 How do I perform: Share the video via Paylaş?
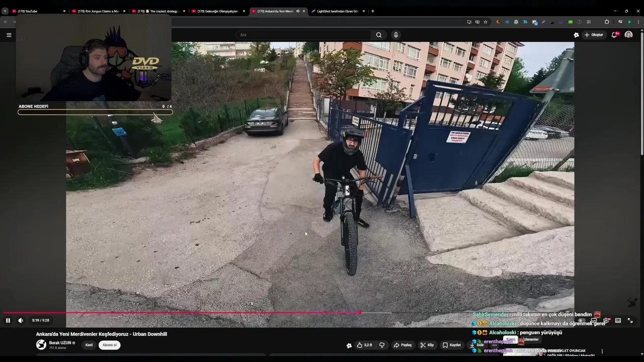click(403, 345)
